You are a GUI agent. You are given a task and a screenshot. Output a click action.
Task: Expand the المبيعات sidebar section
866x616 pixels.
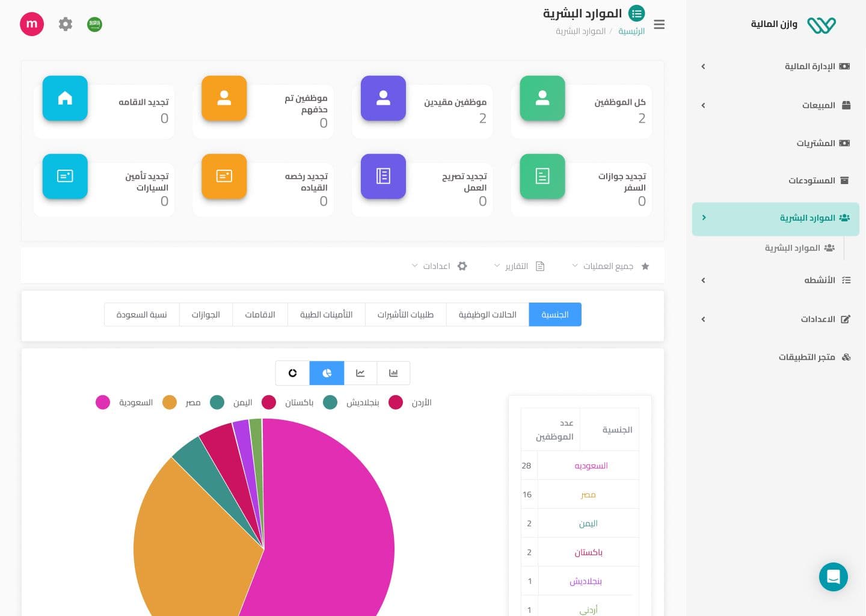pyautogui.click(x=818, y=105)
